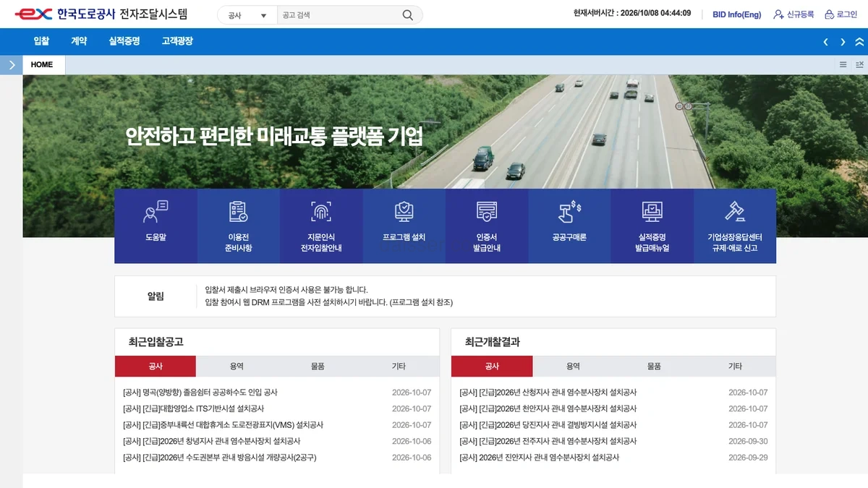
Task: Click the 신규등록 user registration icon
Action: (x=778, y=14)
